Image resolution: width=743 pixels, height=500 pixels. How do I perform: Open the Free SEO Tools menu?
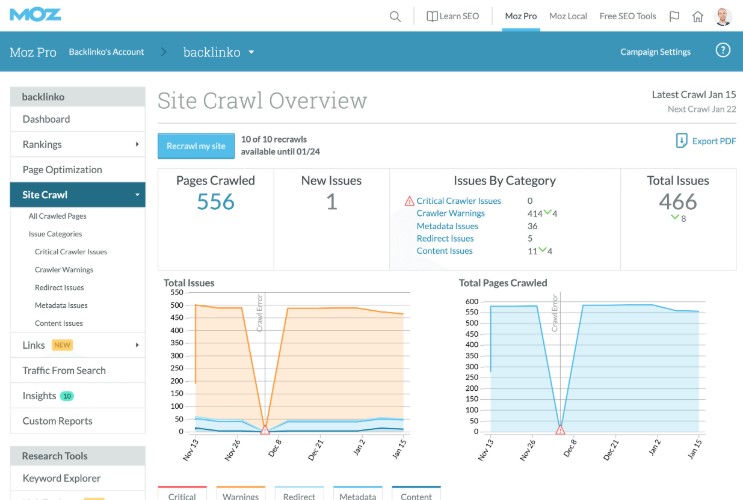(627, 16)
